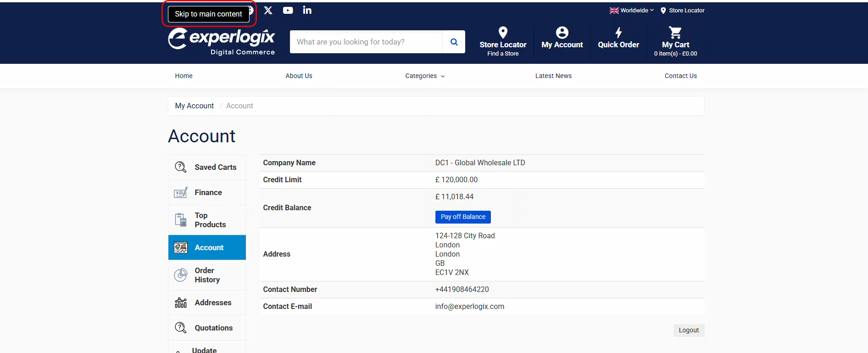
Task: Click My Account breadcrumb link
Action: pos(194,106)
